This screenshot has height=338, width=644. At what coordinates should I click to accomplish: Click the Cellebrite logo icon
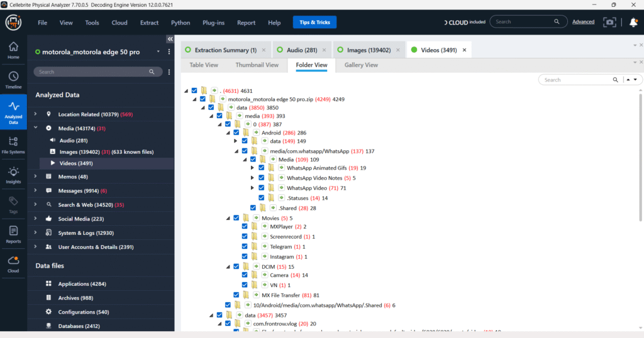13,22
